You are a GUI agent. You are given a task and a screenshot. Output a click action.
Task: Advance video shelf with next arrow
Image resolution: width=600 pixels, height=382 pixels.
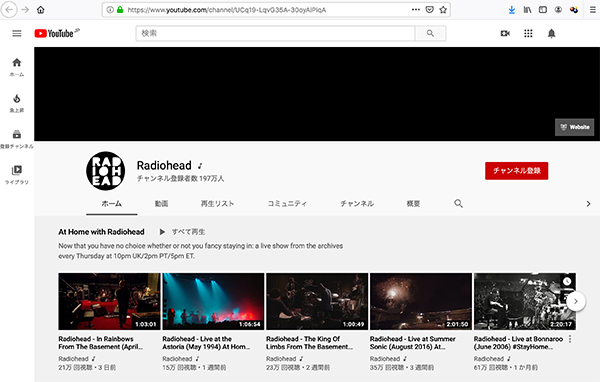tap(576, 301)
